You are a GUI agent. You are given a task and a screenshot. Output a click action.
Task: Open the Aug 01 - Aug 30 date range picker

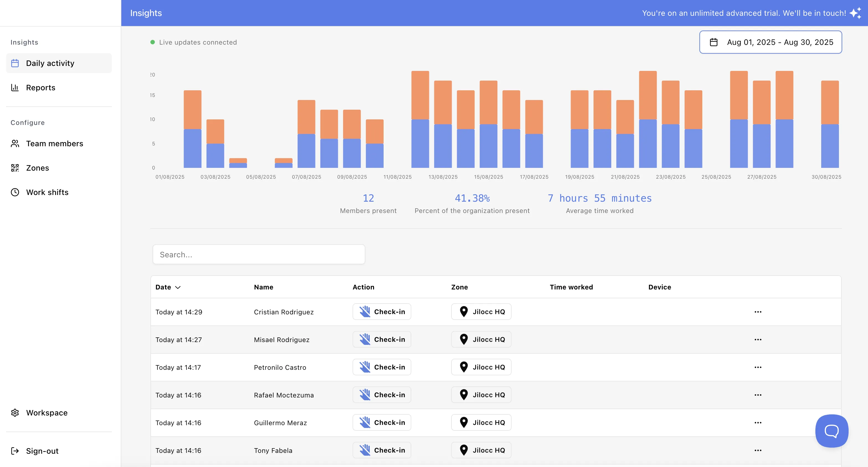pyautogui.click(x=770, y=42)
